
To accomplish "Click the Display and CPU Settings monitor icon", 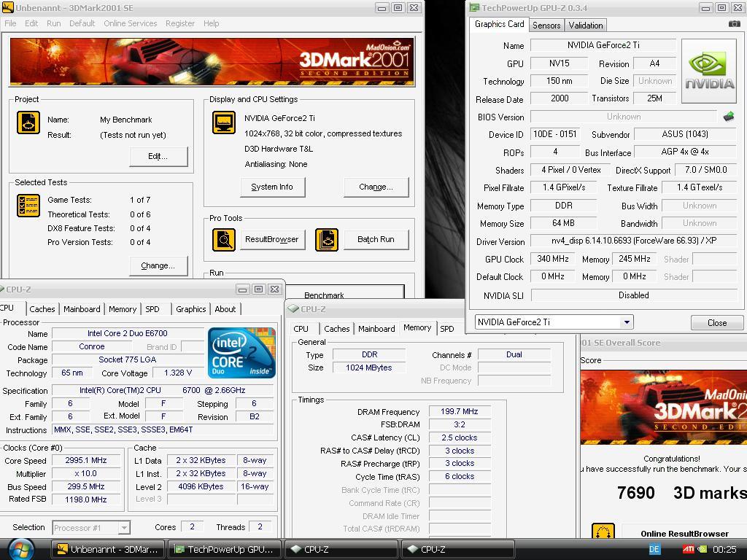I will coord(224,122).
